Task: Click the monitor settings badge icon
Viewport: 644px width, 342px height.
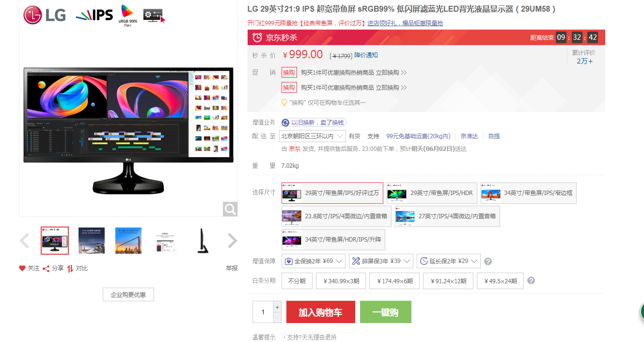Action: point(154,16)
